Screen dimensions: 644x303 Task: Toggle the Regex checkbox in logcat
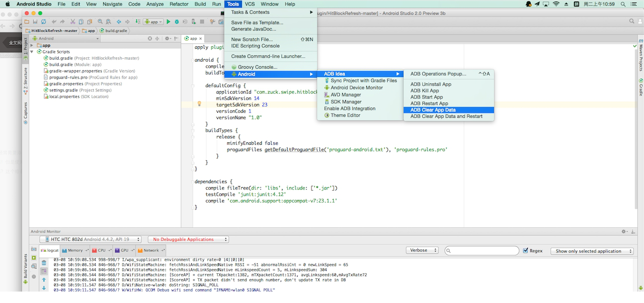(526, 251)
